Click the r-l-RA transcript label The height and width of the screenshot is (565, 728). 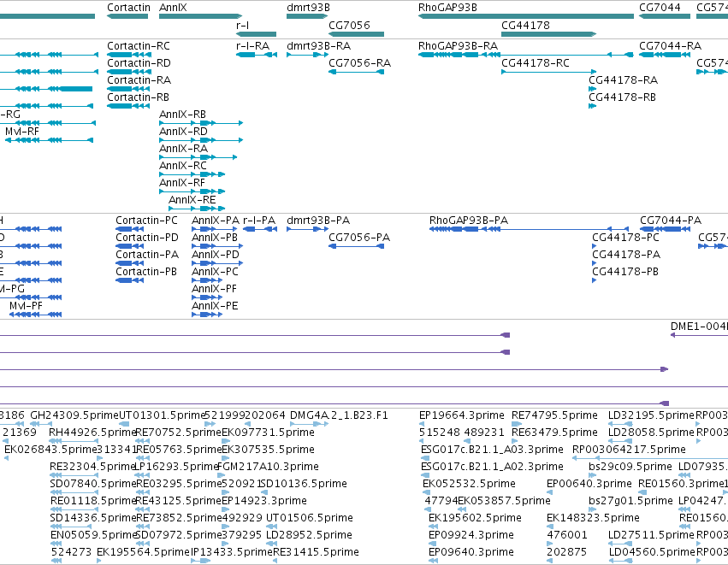(252, 46)
